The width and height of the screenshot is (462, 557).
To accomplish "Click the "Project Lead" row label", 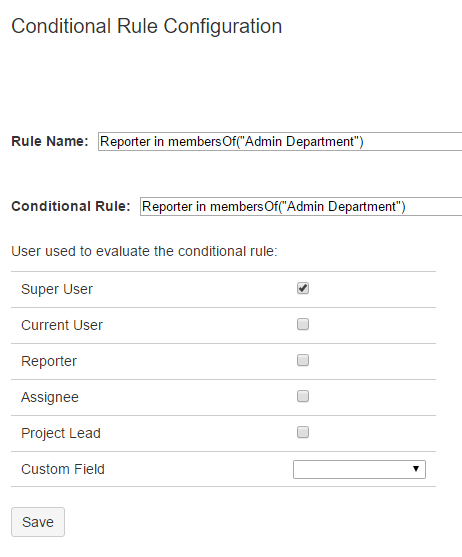I will point(61,433).
